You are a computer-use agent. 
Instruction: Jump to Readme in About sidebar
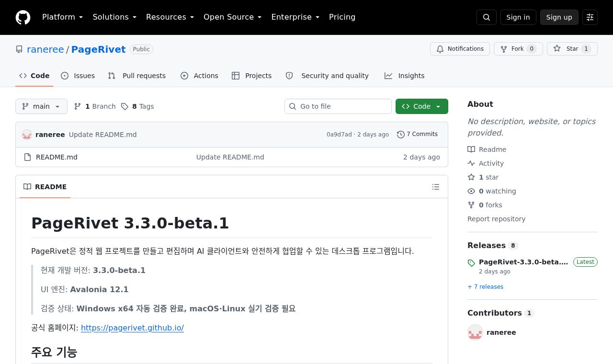(487, 149)
